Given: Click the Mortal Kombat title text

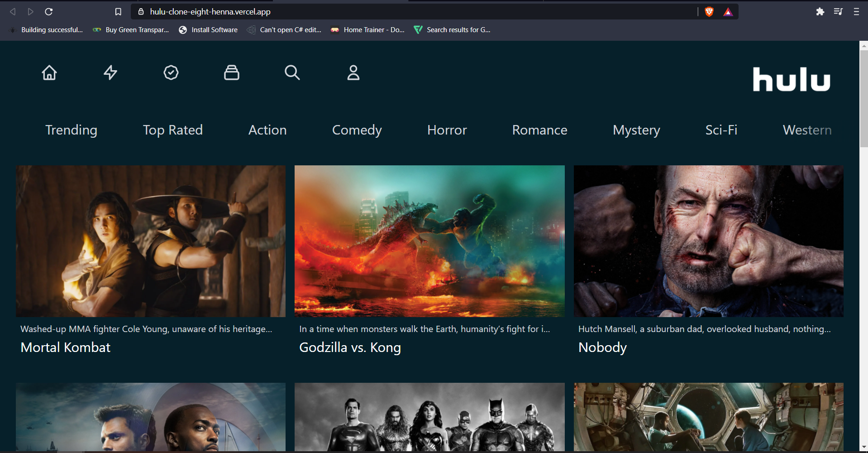Looking at the screenshot, I should pyautogui.click(x=66, y=347).
